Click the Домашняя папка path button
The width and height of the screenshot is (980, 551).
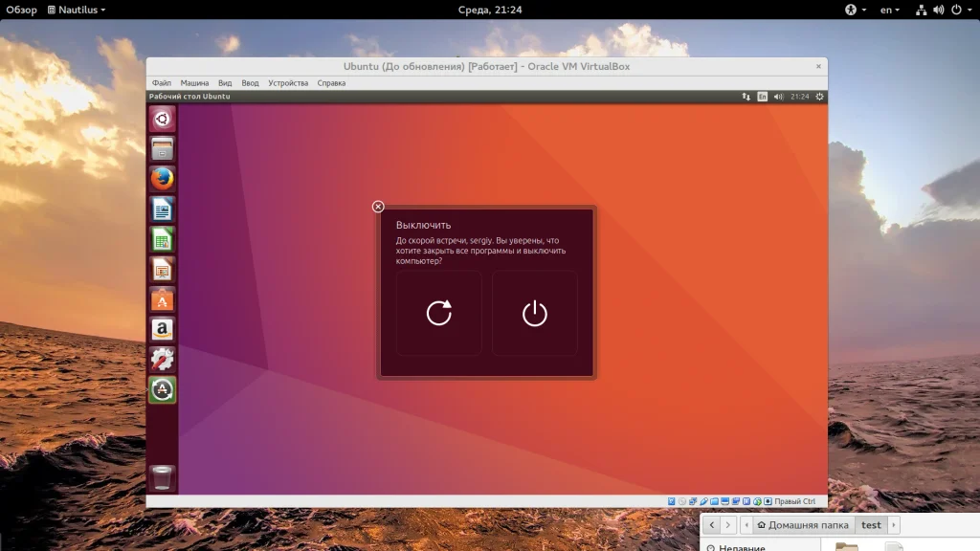(x=802, y=525)
